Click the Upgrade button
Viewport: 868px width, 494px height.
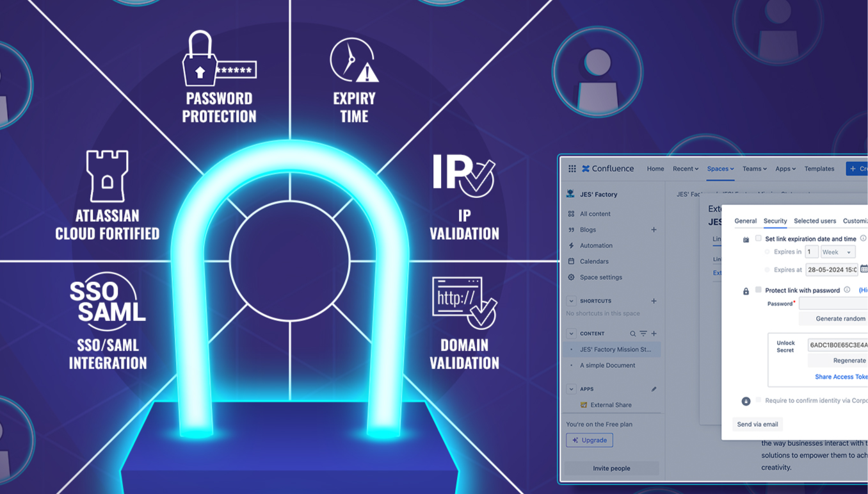tap(590, 440)
